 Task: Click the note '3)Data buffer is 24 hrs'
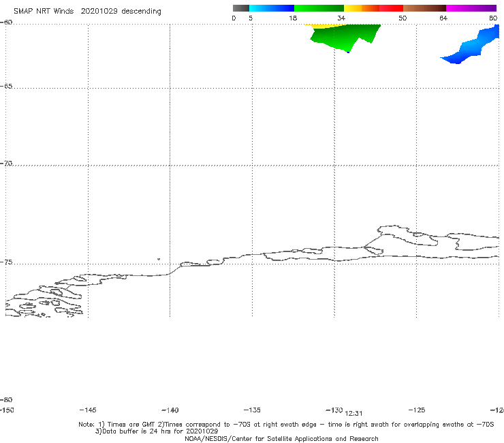[157, 431]
